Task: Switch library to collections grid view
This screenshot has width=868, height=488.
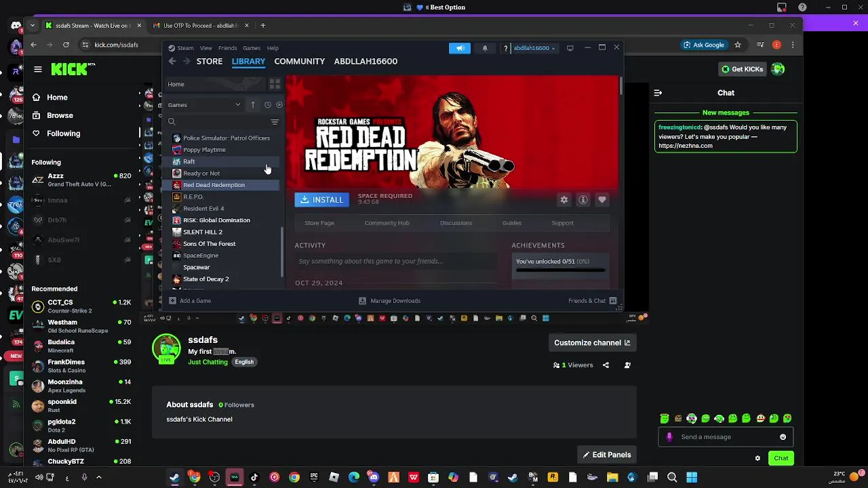Action: tap(275, 84)
